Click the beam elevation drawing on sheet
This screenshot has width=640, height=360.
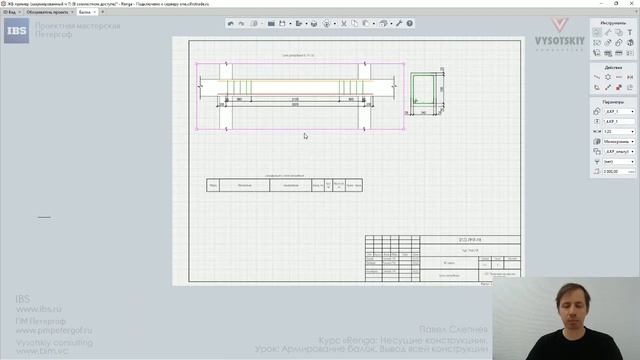pyautogui.click(x=300, y=96)
